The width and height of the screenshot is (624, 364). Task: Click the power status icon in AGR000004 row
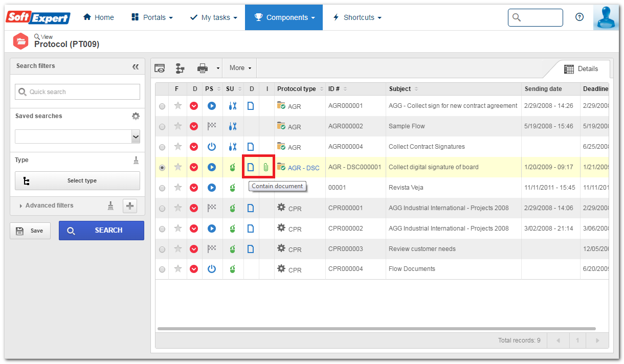click(212, 147)
